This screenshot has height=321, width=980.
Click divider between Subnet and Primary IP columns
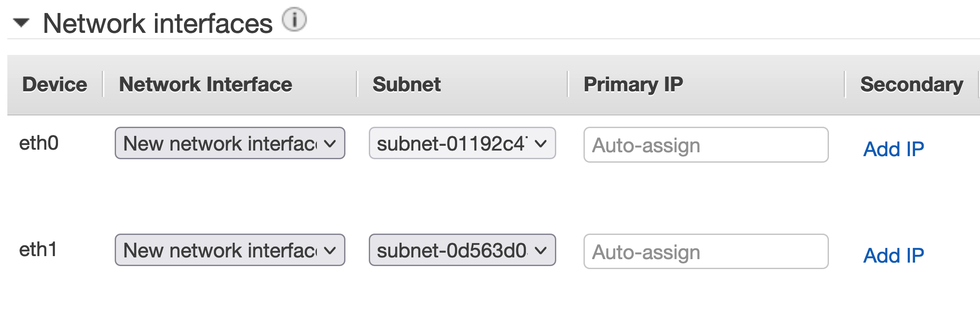pyautogui.click(x=568, y=84)
